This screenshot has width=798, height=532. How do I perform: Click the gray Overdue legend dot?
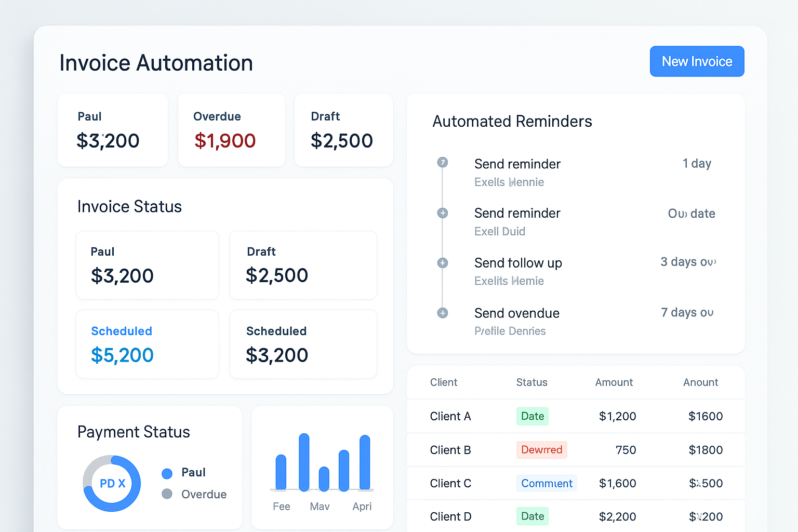[x=167, y=494]
